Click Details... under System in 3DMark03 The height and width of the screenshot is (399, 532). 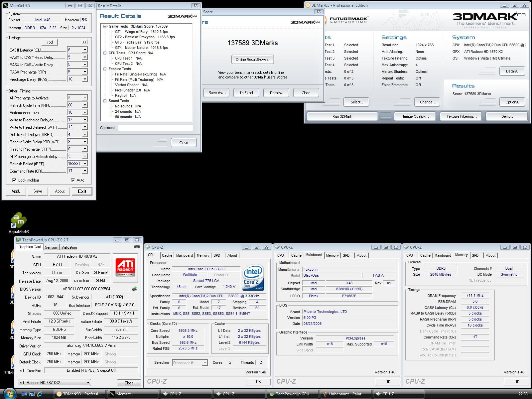click(512, 71)
